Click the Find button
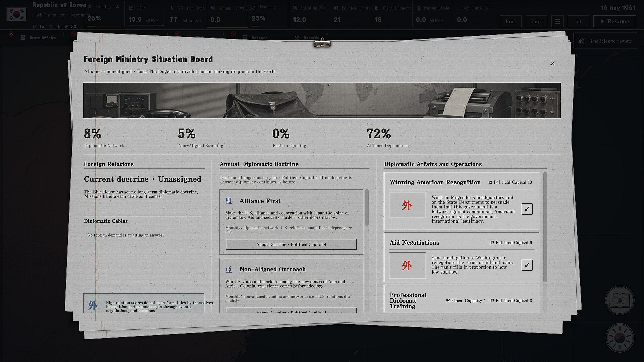Viewport: 644px width, 362px height. click(511, 21)
